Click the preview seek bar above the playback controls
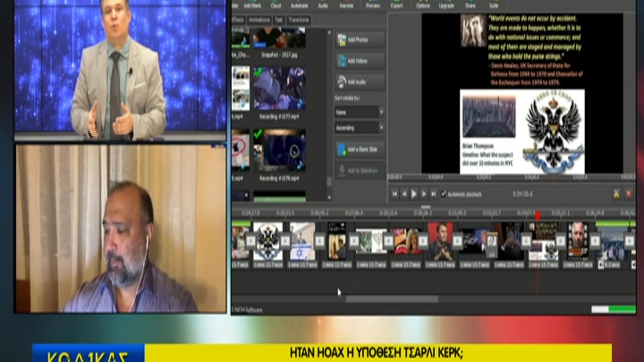The height and width of the screenshot is (362, 644). click(x=512, y=177)
